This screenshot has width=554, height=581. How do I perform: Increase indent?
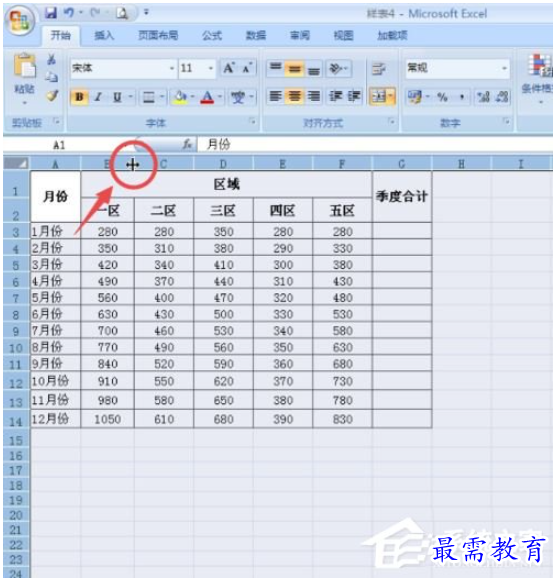click(354, 97)
